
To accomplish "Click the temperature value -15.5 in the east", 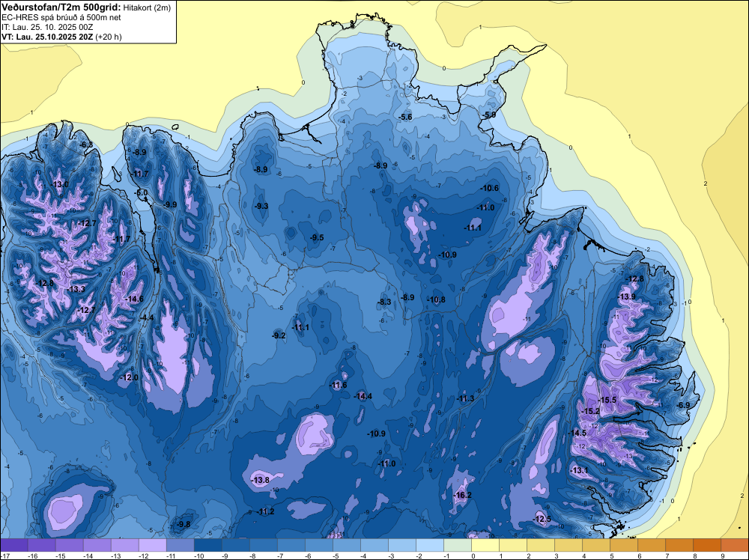I will [607, 400].
